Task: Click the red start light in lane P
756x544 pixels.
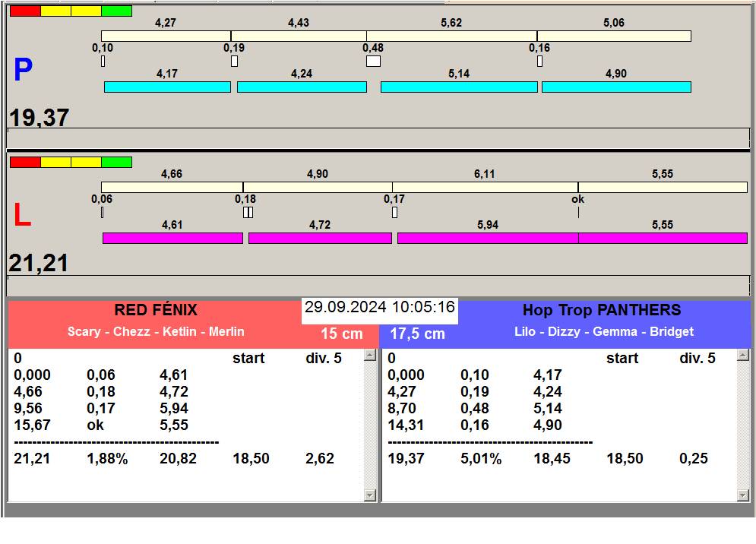Action: (x=24, y=11)
